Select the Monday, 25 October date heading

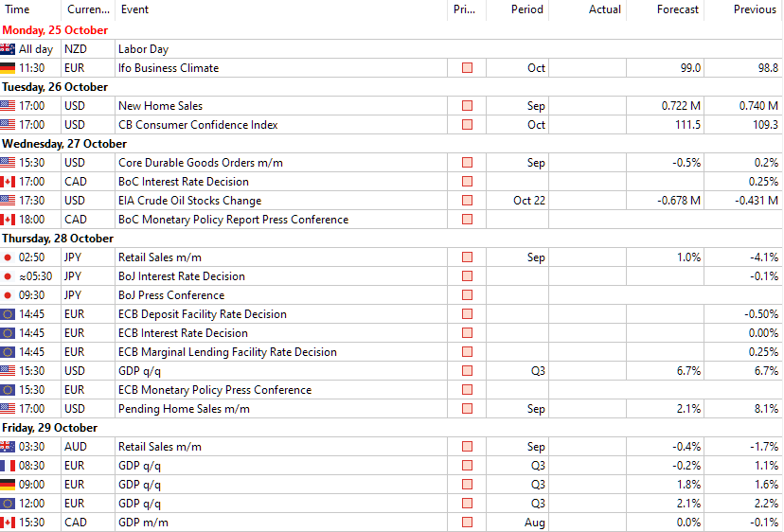tap(55, 30)
